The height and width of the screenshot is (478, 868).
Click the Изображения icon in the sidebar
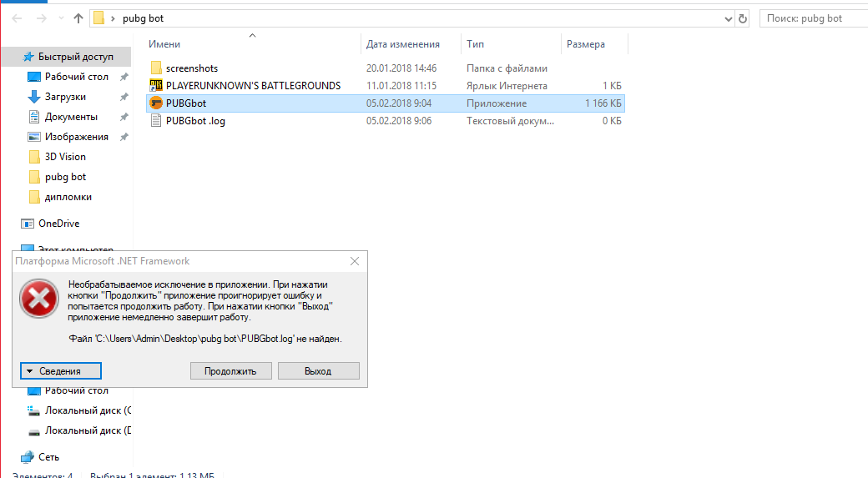[x=34, y=137]
